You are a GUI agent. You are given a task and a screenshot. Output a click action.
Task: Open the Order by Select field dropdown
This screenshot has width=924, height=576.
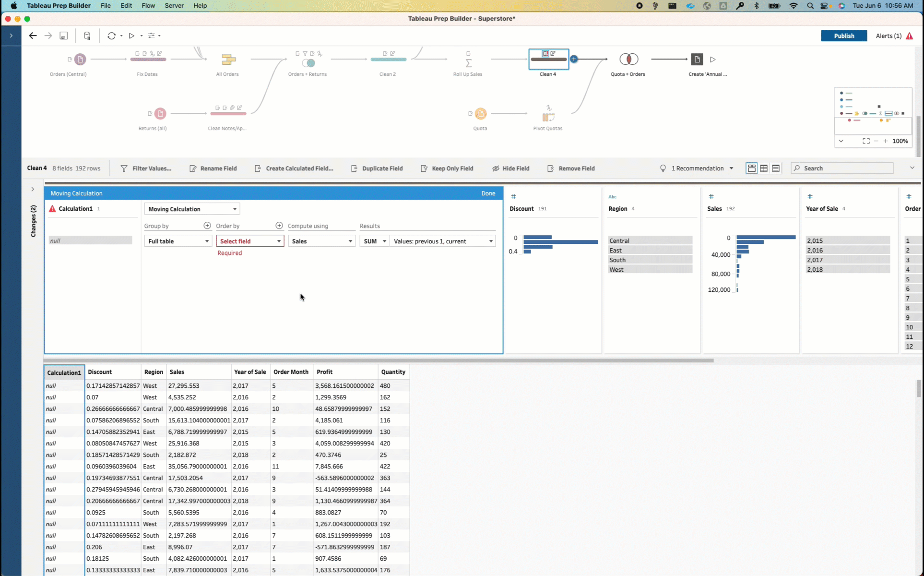click(250, 241)
